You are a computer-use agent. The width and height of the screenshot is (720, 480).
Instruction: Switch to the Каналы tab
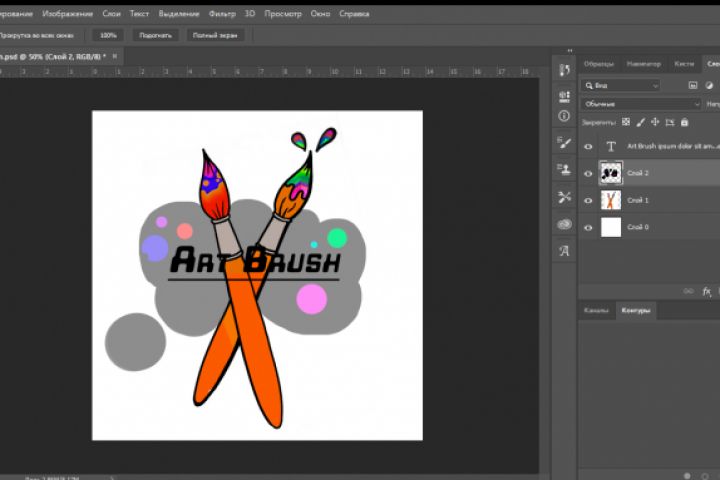(x=596, y=311)
